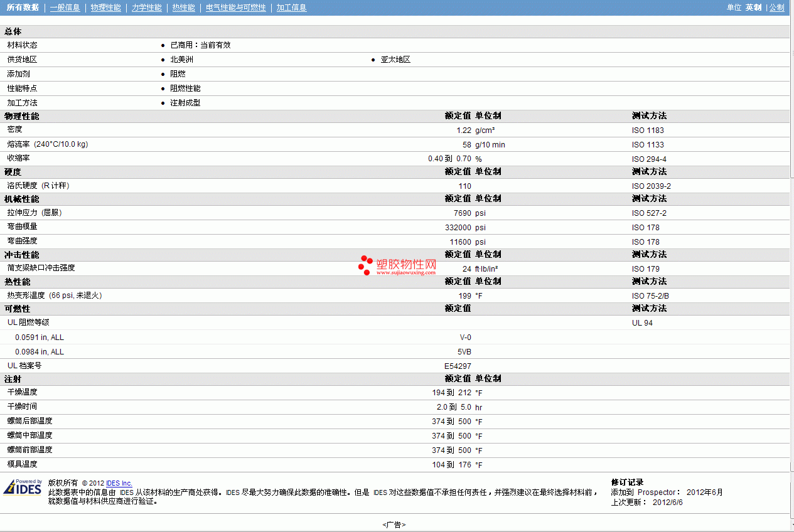Click the 拉伸应力 (屈服) label
794x532 pixels.
tap(35, 213)
